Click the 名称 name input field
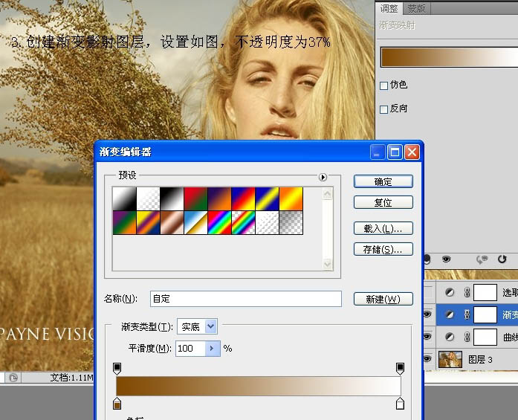 point(245,299)
